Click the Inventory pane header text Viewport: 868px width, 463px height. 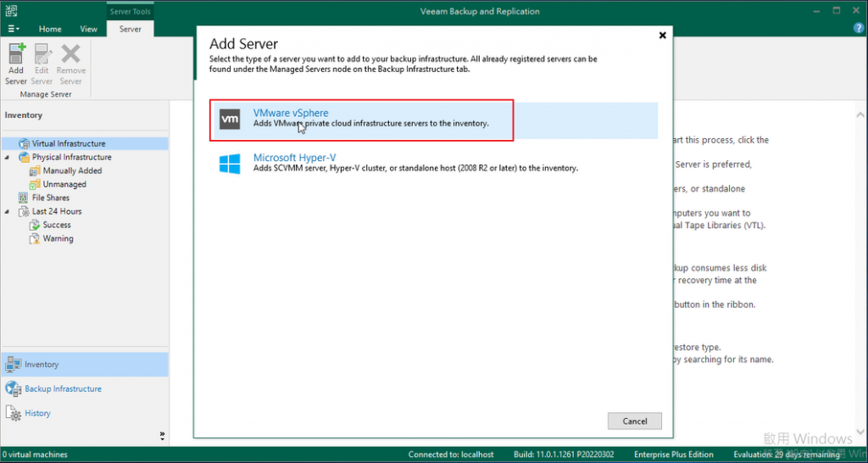(x=23, y=115)
